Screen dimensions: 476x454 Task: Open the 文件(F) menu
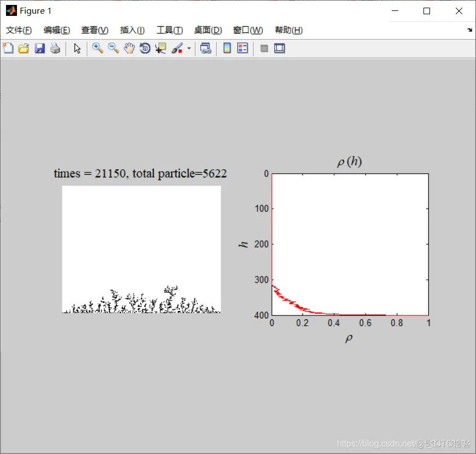coord(18,30)
